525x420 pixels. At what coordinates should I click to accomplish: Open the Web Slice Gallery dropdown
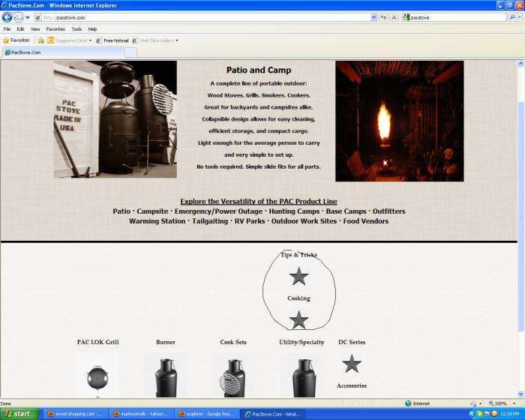[155, 40]
